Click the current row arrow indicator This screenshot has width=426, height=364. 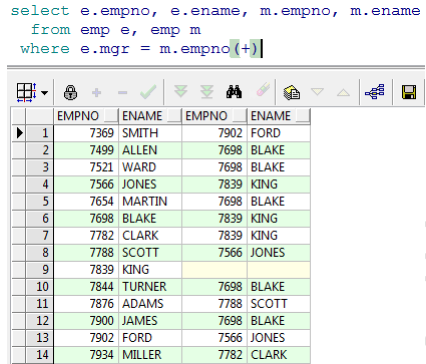point(19,133)
